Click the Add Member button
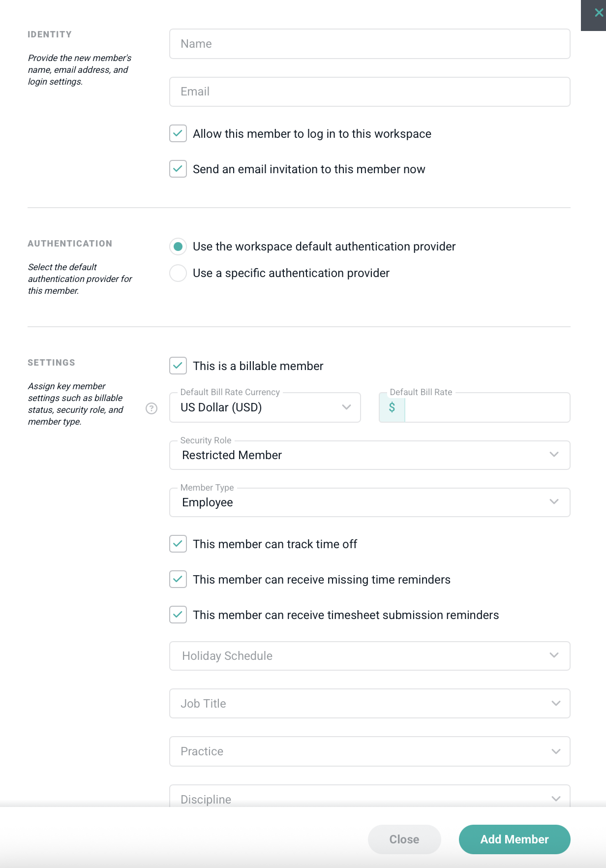 coord(514,839)
